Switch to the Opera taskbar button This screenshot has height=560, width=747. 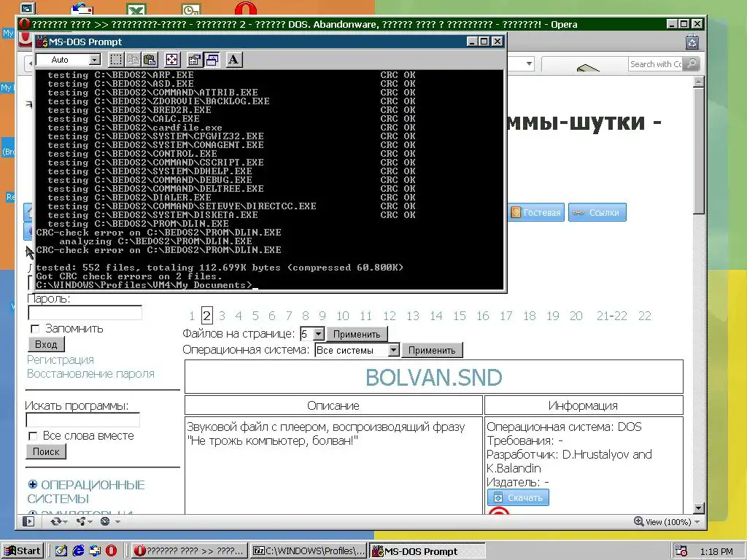pos(190,551)
